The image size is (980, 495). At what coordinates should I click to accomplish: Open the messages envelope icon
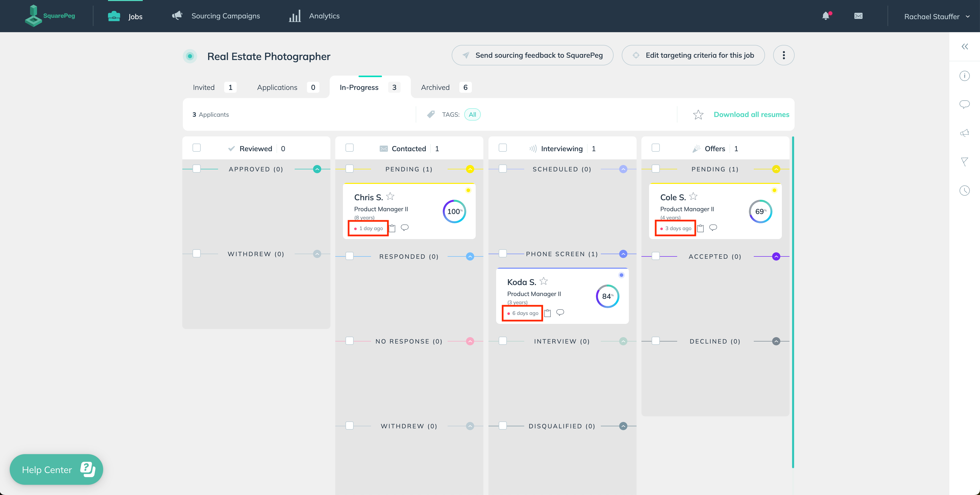click(x=858, y=16)
